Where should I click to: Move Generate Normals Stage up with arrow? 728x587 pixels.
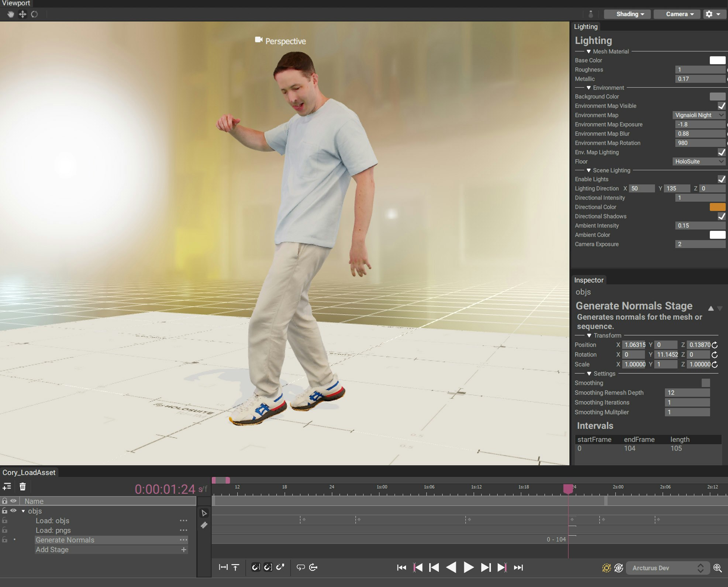point(711,308)
